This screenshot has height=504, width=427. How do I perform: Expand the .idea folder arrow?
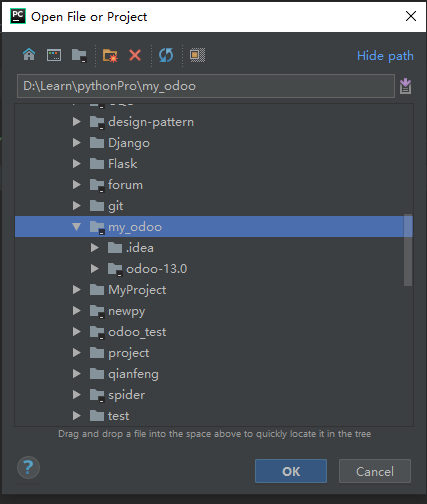pos(95,248)
